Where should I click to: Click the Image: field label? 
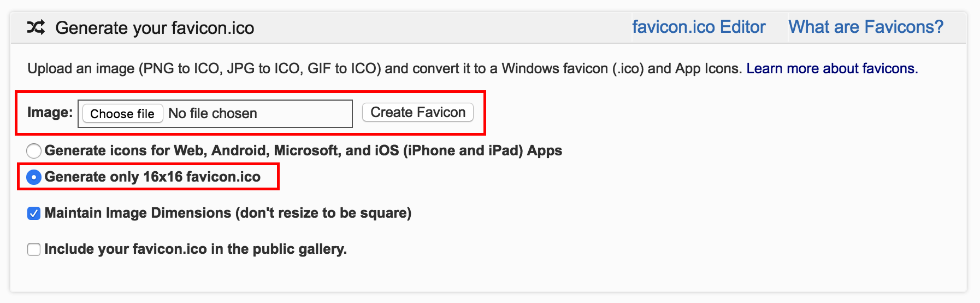pos(50,112)
